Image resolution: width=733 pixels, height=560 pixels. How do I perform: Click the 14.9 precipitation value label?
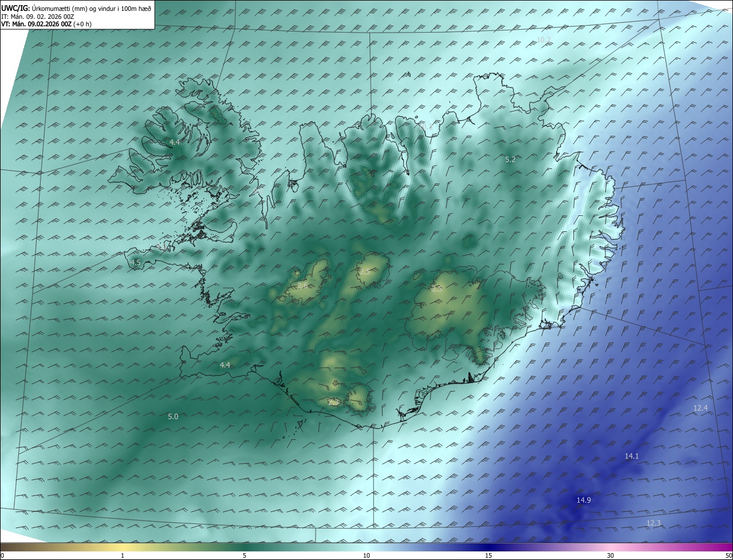584,500
